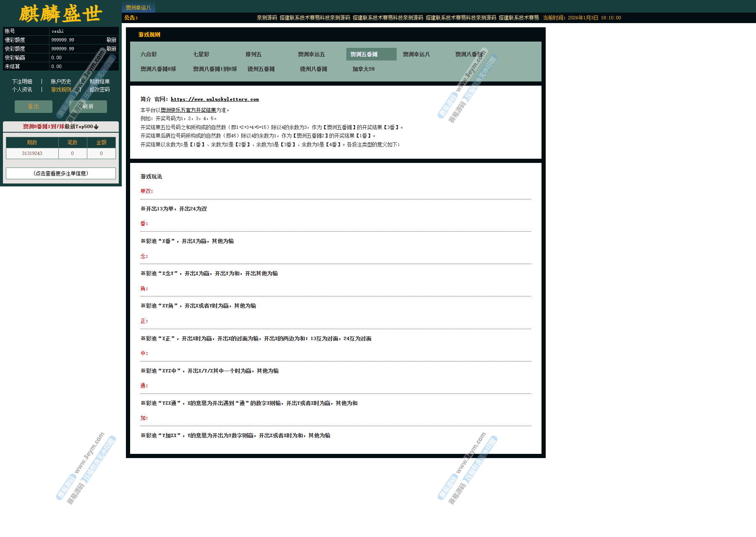
Task: Refresh the 慢彩额度 balance
Action: (x=111, y=40)
